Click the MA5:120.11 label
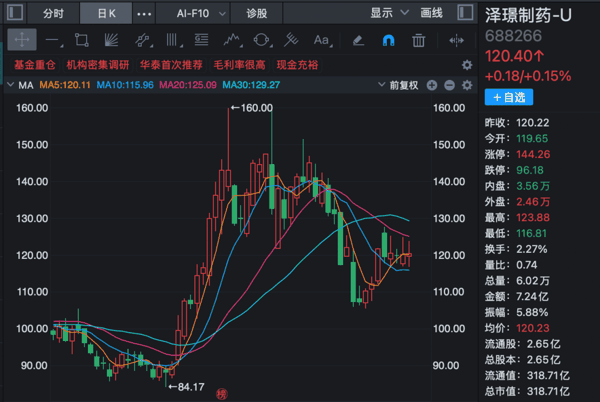The width and height of the screenshot is (600, 402). coord(65,85)
